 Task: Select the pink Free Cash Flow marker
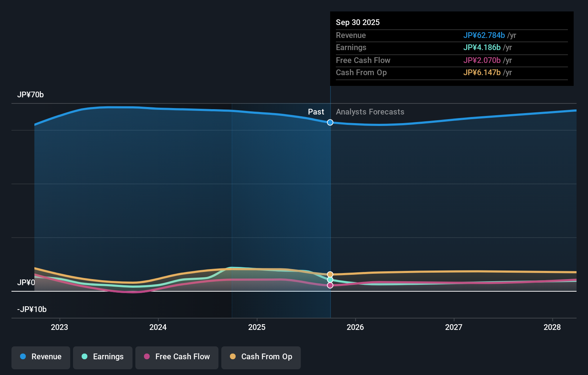click(330, 285)
